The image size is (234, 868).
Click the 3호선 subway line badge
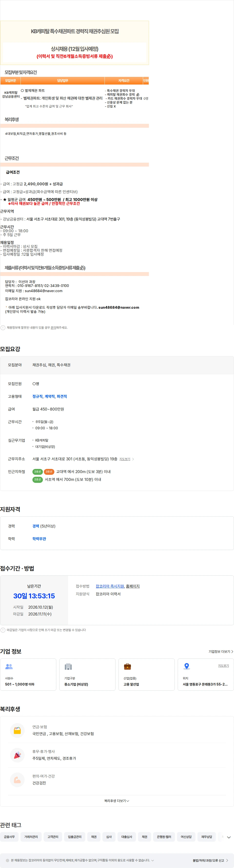click(49, 472)
